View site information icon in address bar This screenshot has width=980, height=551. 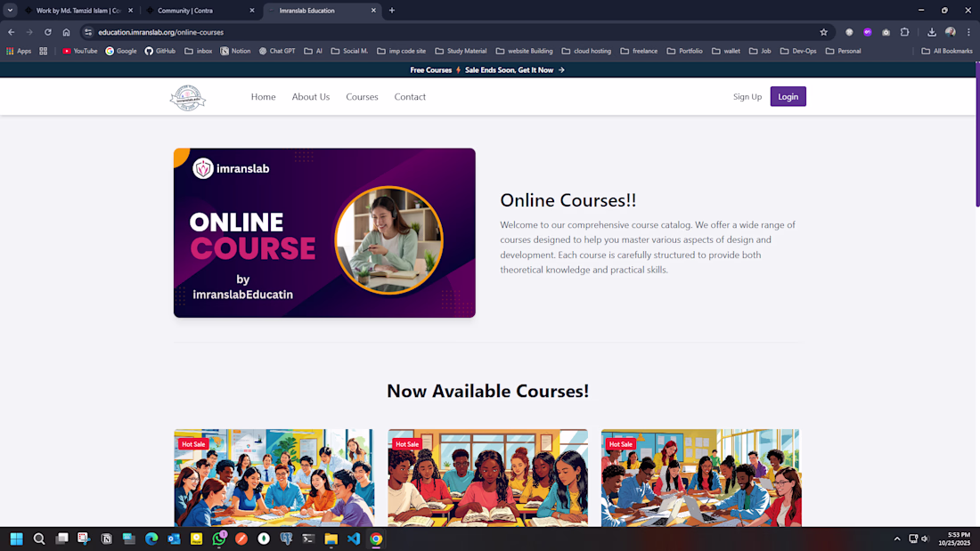tap(88, 32)
